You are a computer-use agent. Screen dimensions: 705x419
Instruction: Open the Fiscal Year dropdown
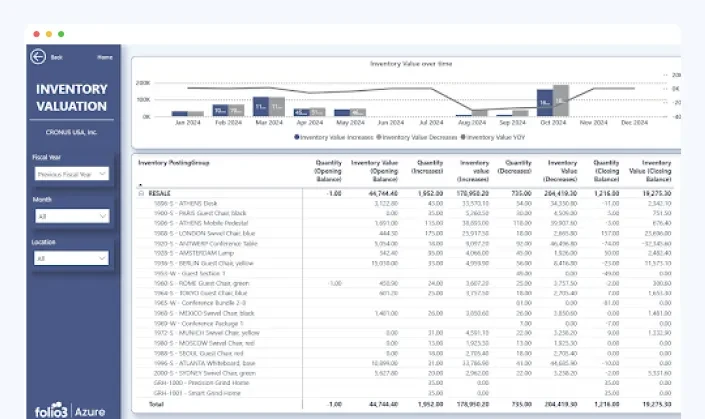[x=71, y=174]
